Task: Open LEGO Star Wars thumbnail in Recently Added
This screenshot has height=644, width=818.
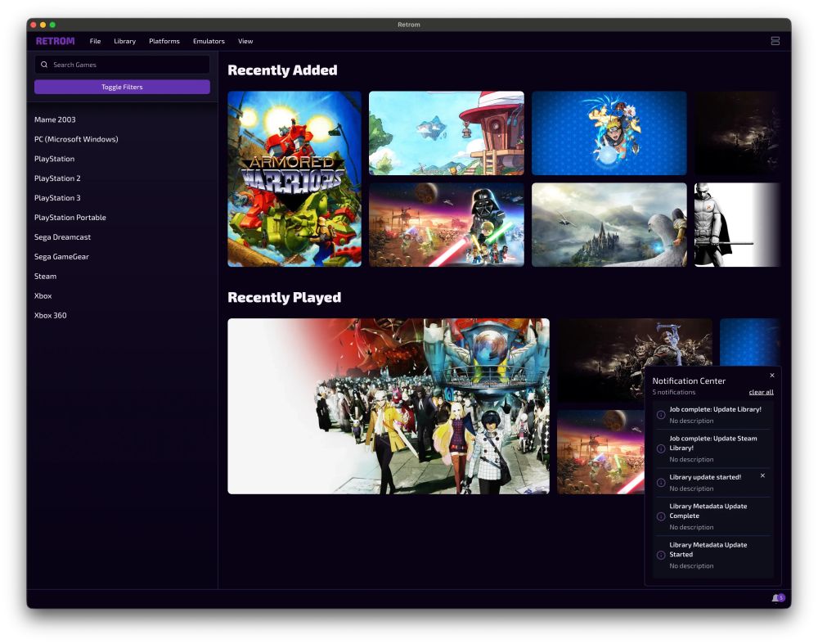Action: [x=447, y=224]
